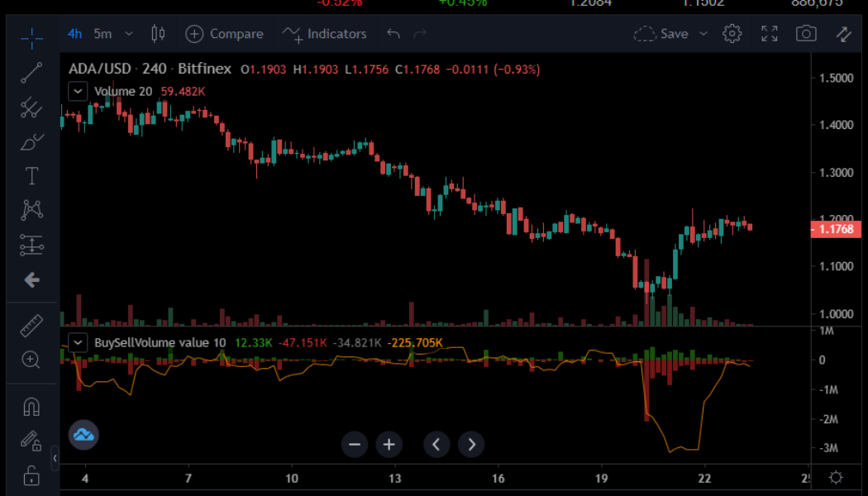This screenshot has height=496, width=868.
Task: Click the Compare button
Action: click(224, 34)
